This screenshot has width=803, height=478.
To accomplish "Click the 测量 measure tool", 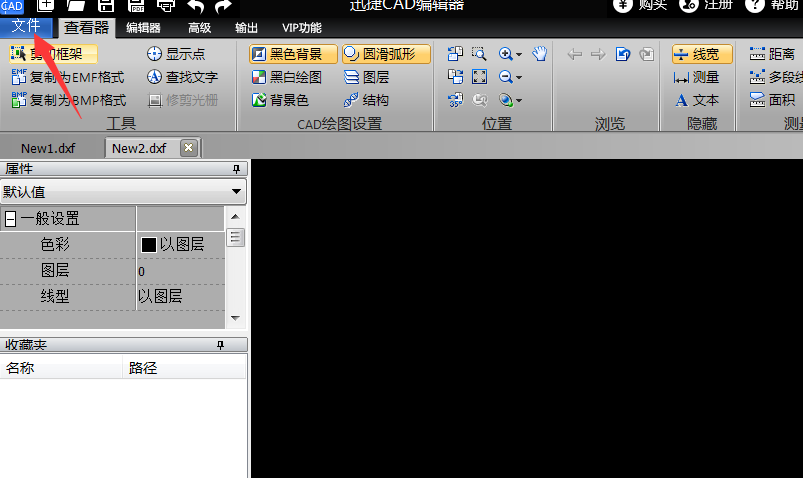I will tap(696, 77).
